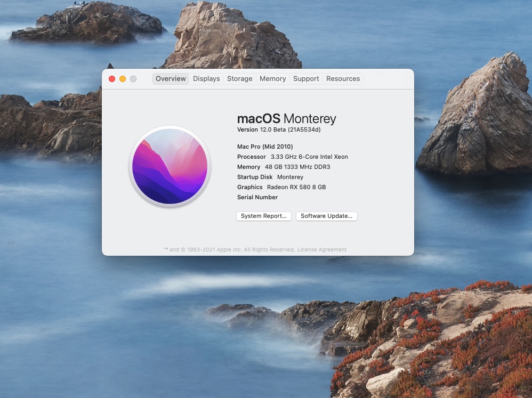Image resolution: width=532 pixels, height=398 pixels.
Task: Click the Graphics label
Action: pos(249,187)
